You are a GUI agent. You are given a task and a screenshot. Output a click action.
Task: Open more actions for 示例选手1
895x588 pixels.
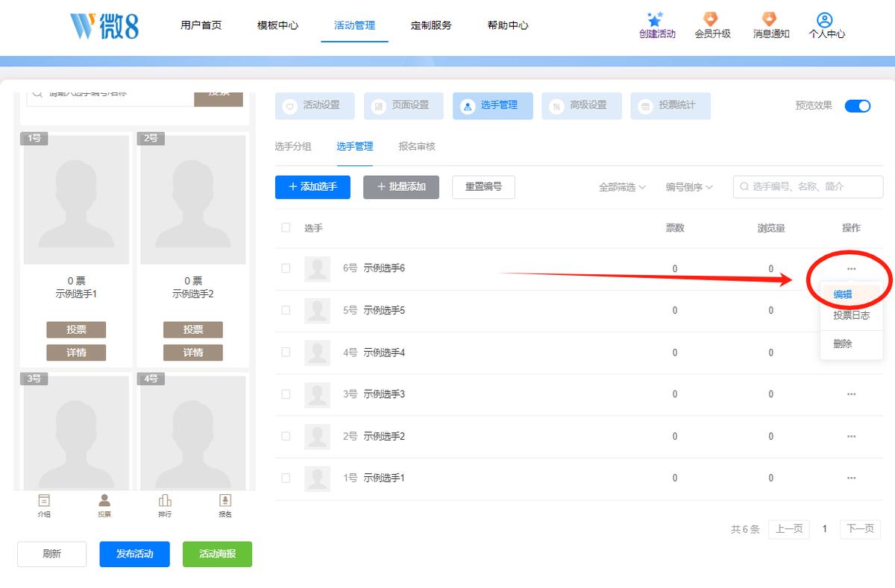(851, 478)
